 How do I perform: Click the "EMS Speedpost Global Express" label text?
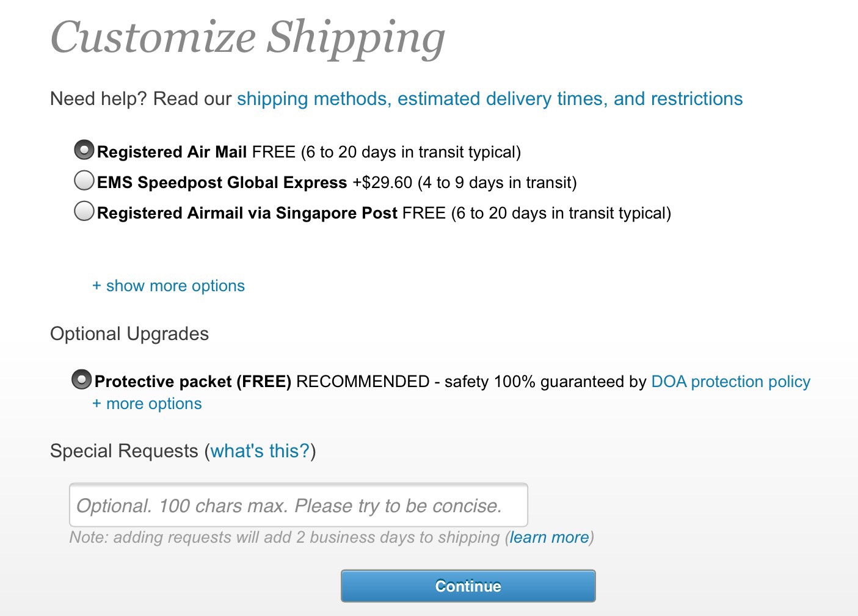click(x=222, y=183)
